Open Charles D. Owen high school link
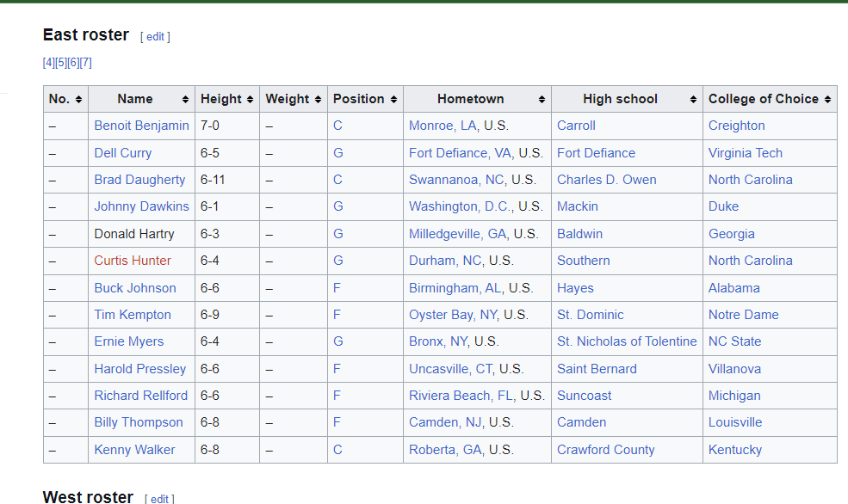The width and height of the screenshot is (848, 504). [x=607, y=180]
